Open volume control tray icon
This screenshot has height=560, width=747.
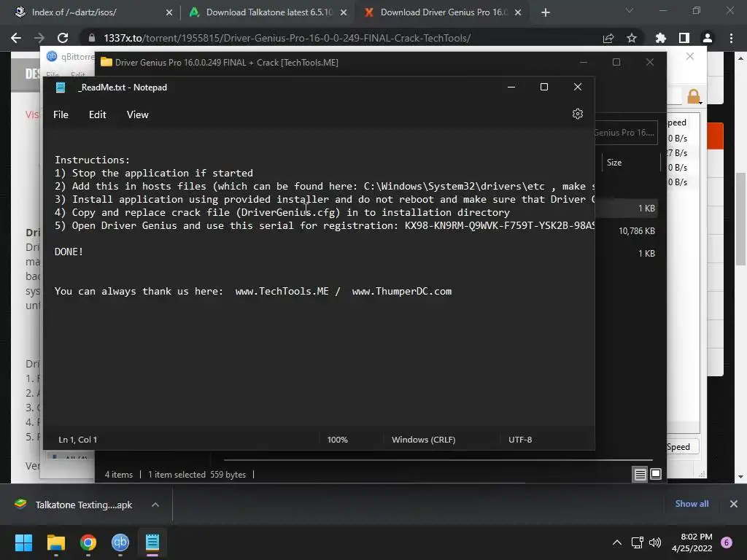pos(655,542)
